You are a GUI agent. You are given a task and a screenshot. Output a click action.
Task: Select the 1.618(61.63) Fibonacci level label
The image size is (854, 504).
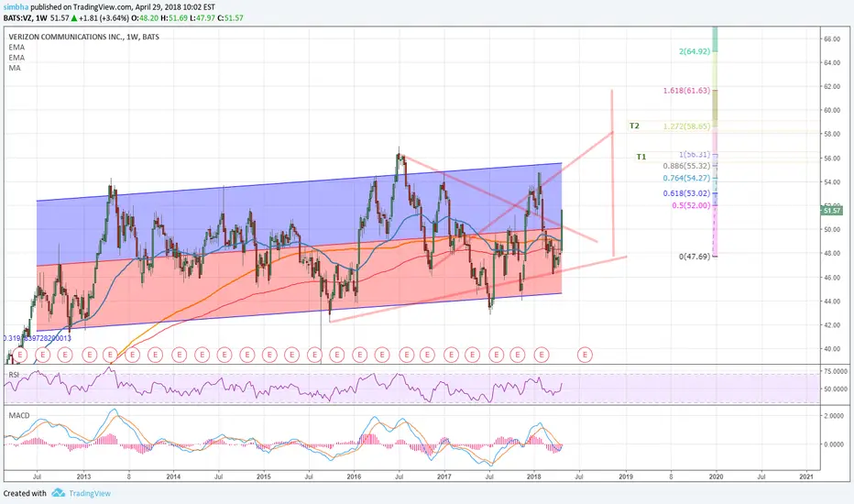pos(686,91)
